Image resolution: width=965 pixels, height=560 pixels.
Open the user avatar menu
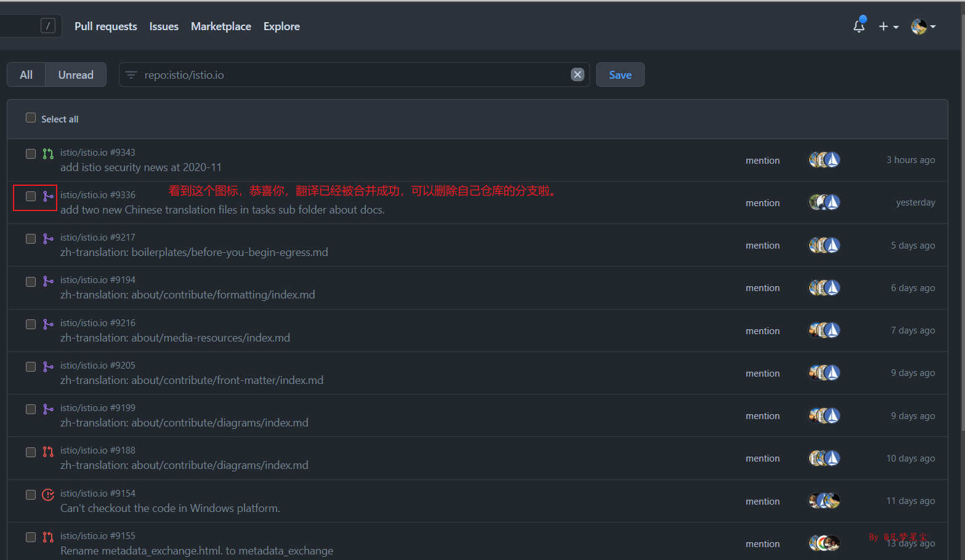[923, 26]
